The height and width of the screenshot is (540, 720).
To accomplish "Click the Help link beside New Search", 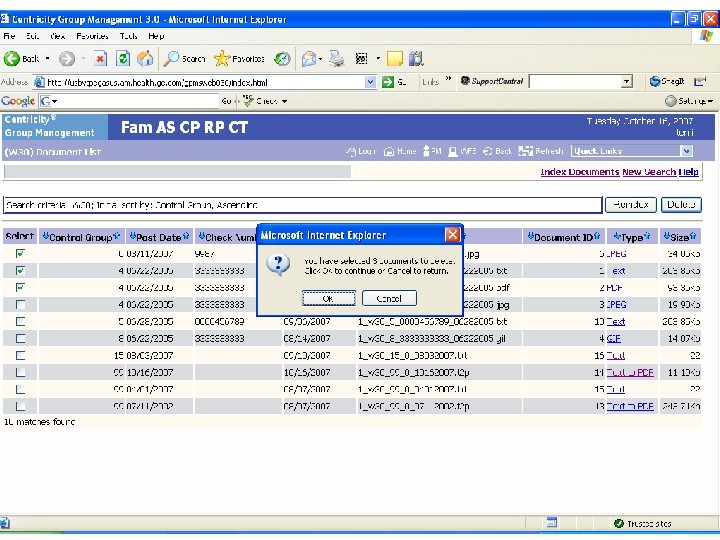I will 688,172.
